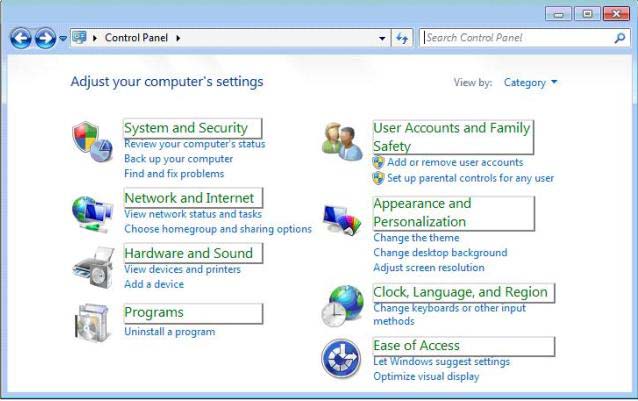This screenshot has width=638, height=401.
Task: Click the refresh button beside address bar
Action: coord(402,38)
